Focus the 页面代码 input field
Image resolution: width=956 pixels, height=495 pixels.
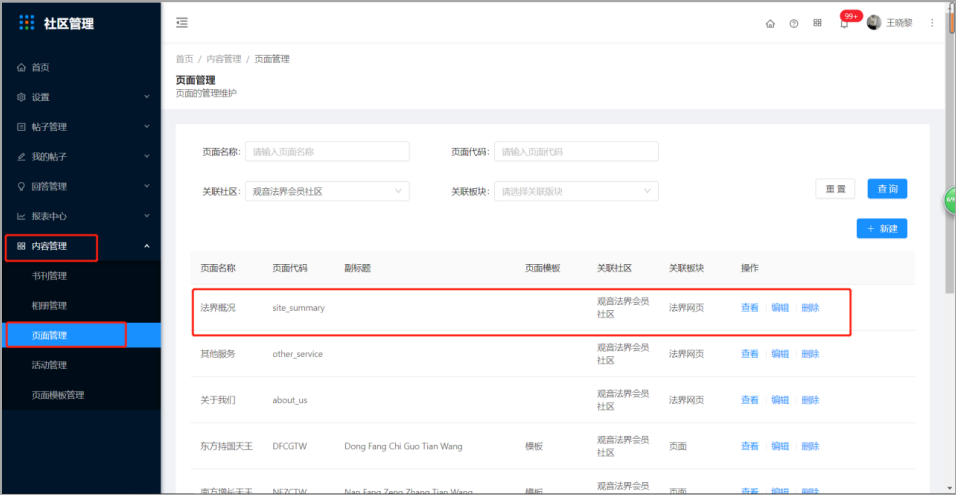click(576, 151)
